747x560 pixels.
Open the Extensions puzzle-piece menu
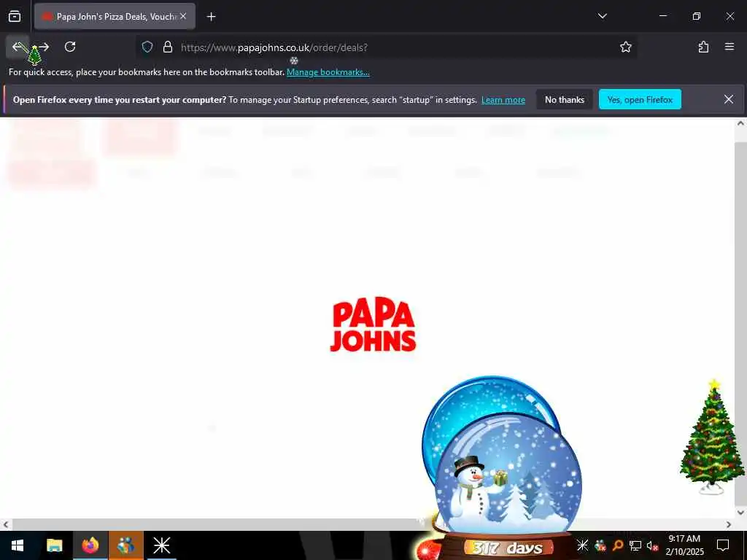tap(703, 47)
